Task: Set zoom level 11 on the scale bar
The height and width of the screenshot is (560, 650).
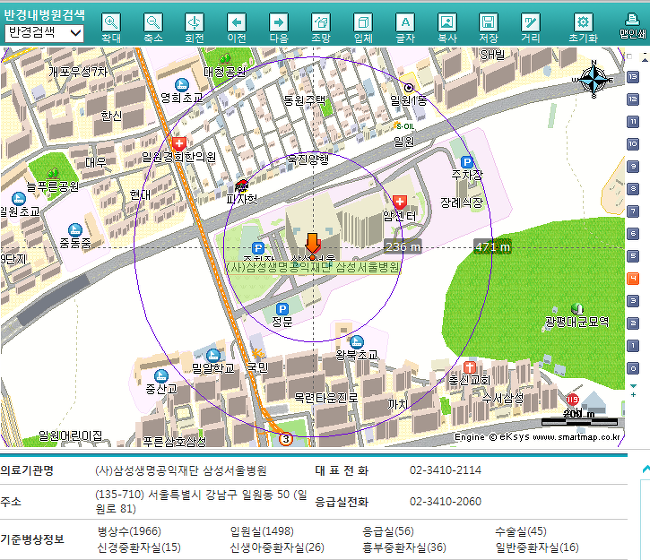Action: coord(633,121)
